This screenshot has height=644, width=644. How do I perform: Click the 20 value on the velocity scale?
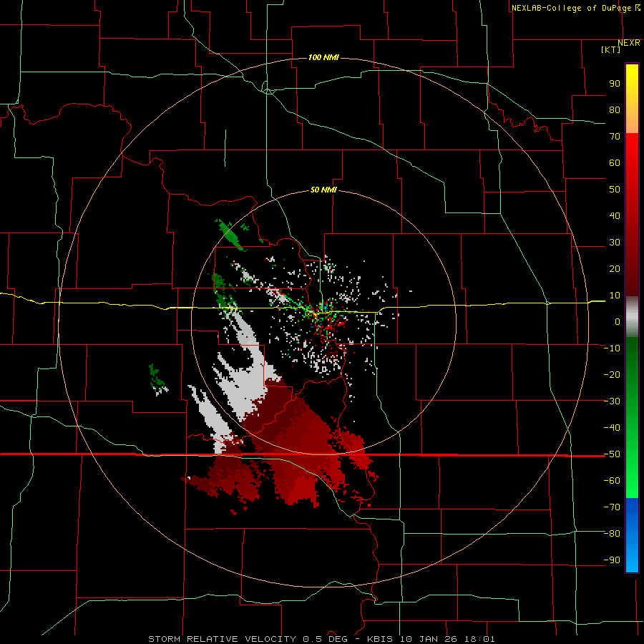tap(615, 269)
